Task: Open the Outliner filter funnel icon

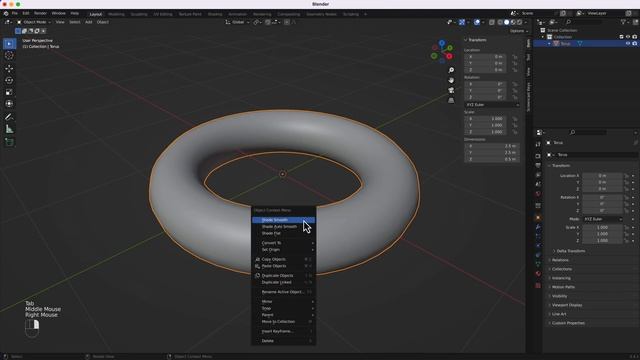Action: point(623,22)
